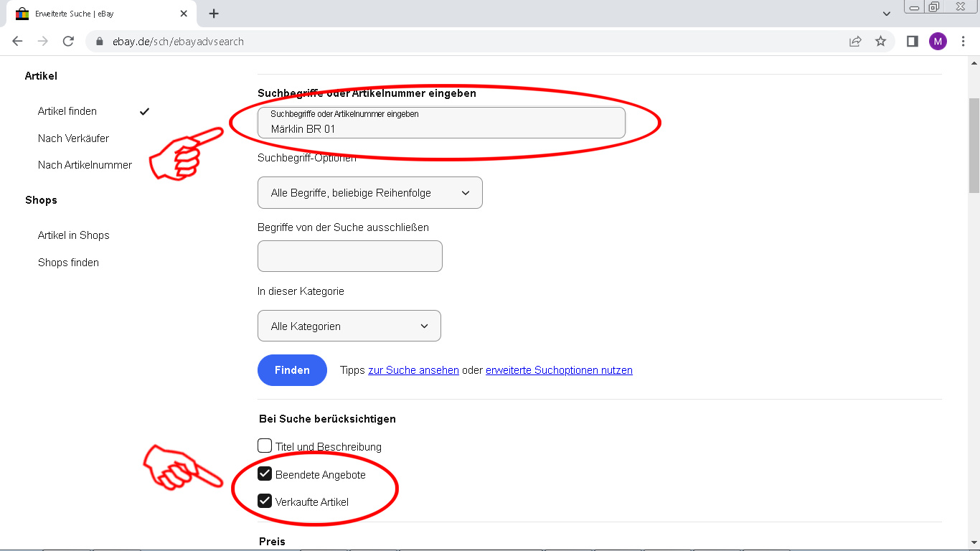Click the vertical scrollbar thumb
The height and width of the screenshot is (551, 980).
point(974,146)
